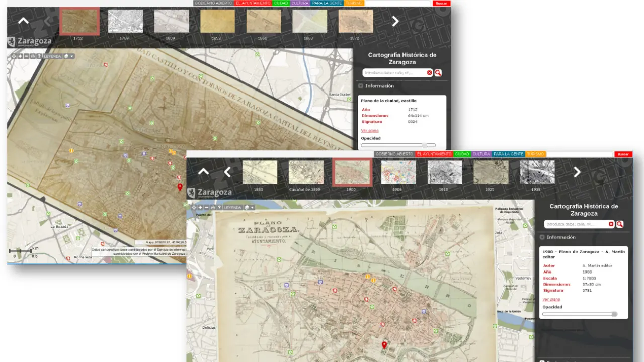Collapse thumbnail strip with up chevron, top window

tap(23, 21)
